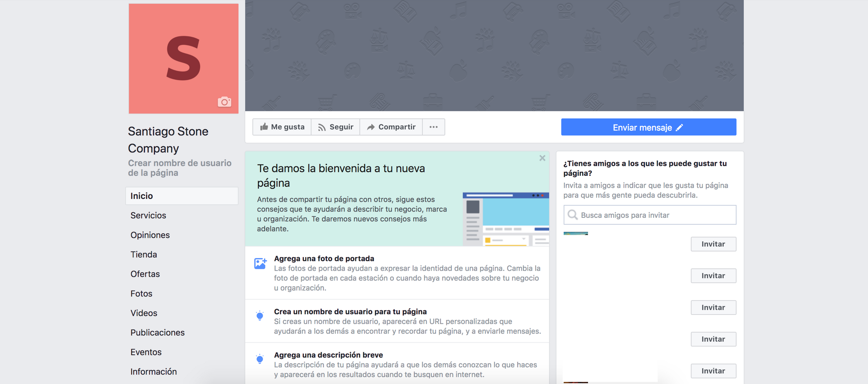868x384 pixels.
Task: Click the pencil icon on Enviar mensaje
Action: (679, 127)
